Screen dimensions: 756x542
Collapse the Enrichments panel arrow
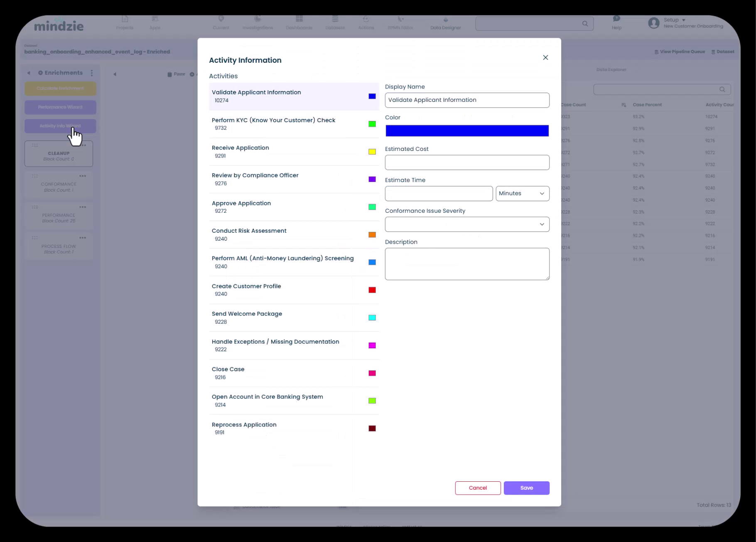point(29,73)
